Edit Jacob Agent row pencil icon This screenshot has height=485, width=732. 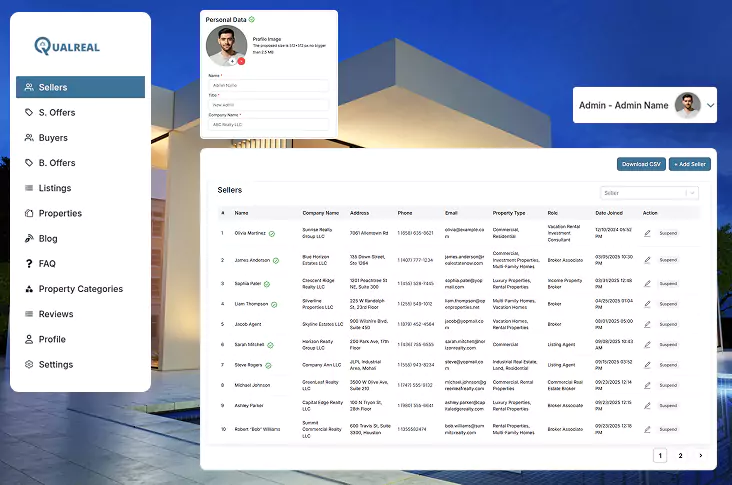(648, 324)
